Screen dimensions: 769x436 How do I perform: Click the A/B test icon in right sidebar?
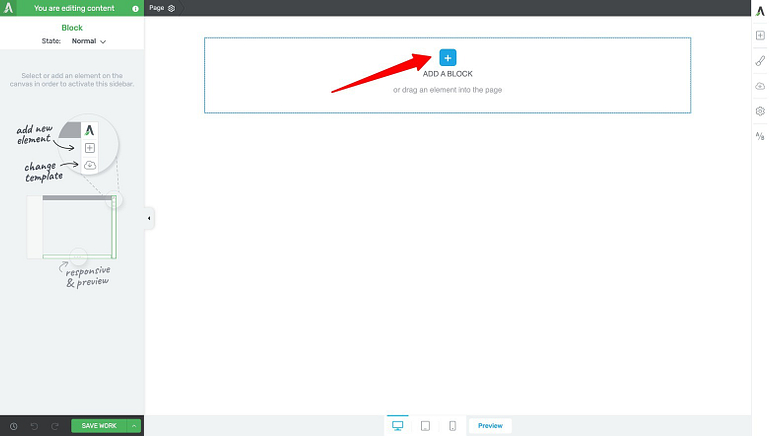tap(760, 136)
